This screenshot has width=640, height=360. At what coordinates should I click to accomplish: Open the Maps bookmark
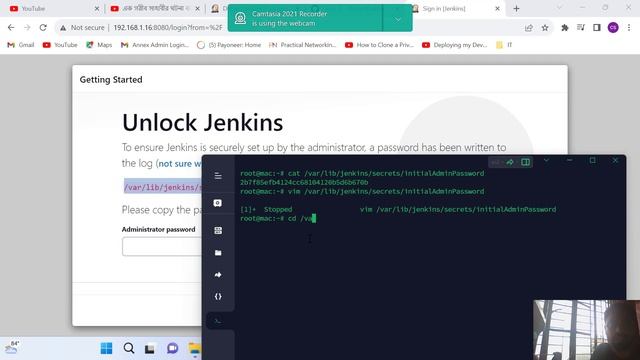coord(99,45)
